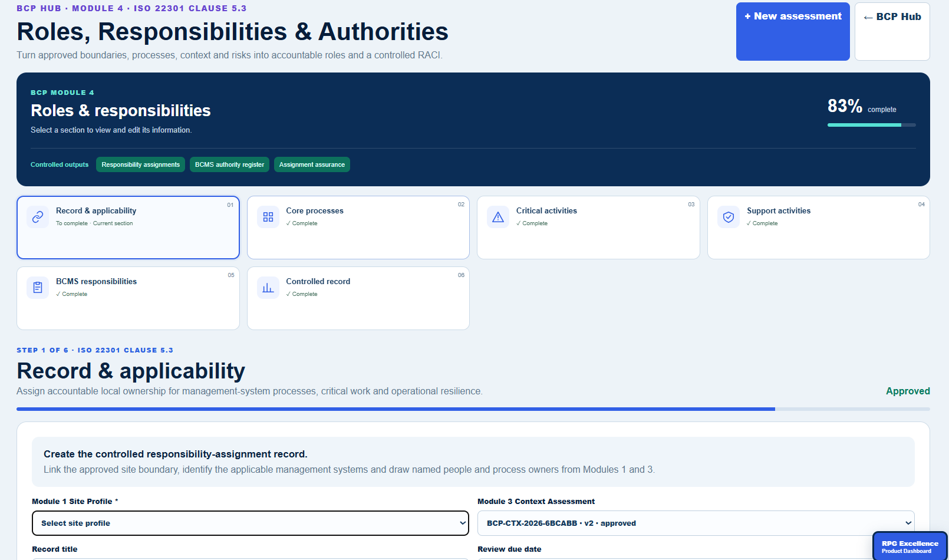Click the BCMS authority register chip
The width and height of the screenshot is (949, 560).
pos(229,164)
